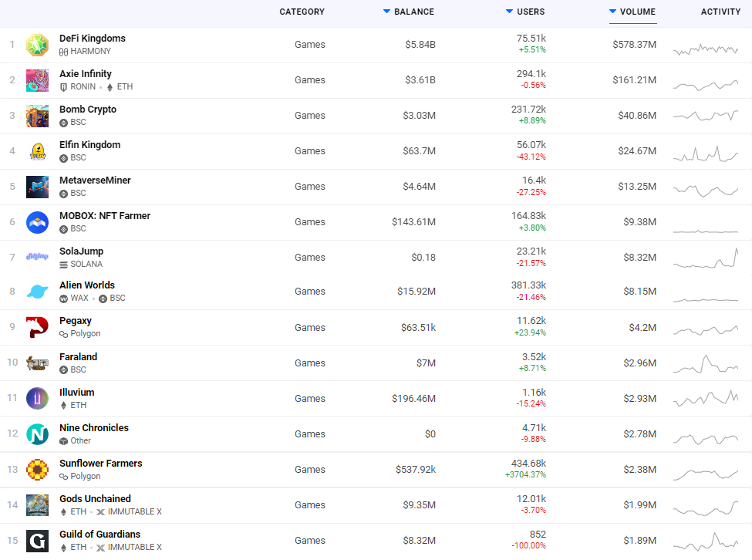Screen dimensions: 752x560
Task: Open the Axie Infinity dapp page
Action: pyautogui.click(x=86, y=74)
